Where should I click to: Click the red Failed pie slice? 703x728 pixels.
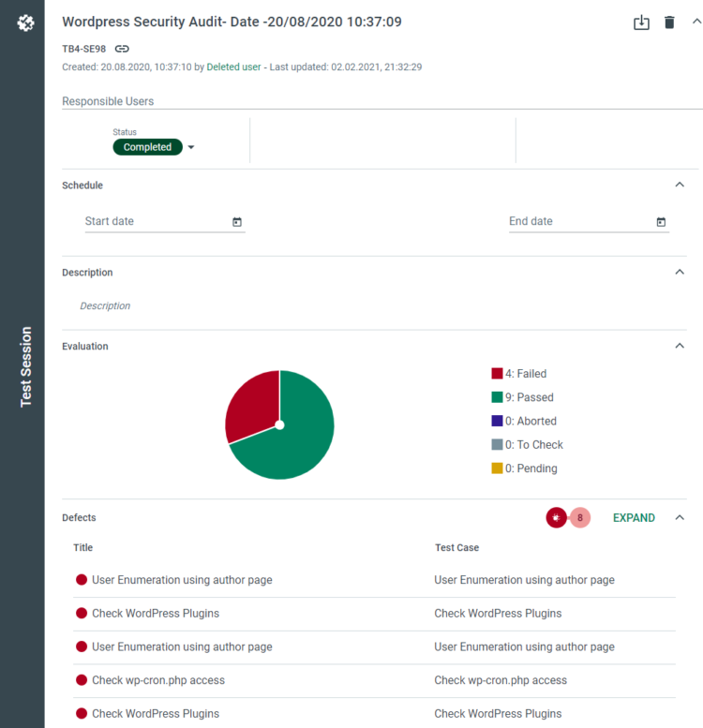point(255,404)
